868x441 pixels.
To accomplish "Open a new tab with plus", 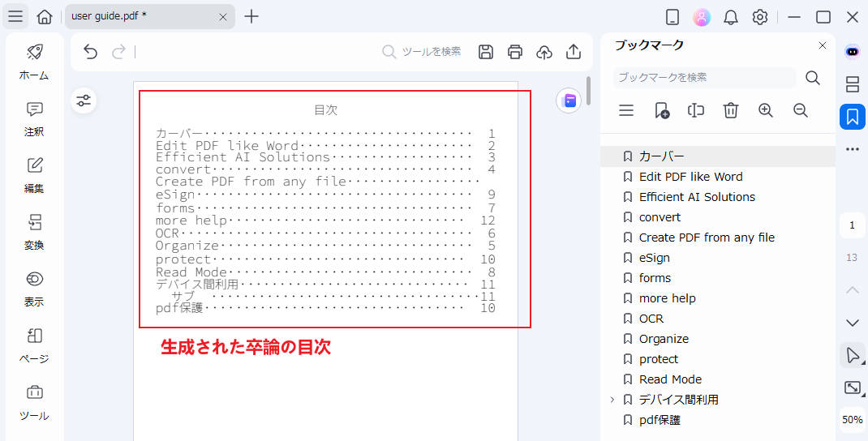I will 251,16.
